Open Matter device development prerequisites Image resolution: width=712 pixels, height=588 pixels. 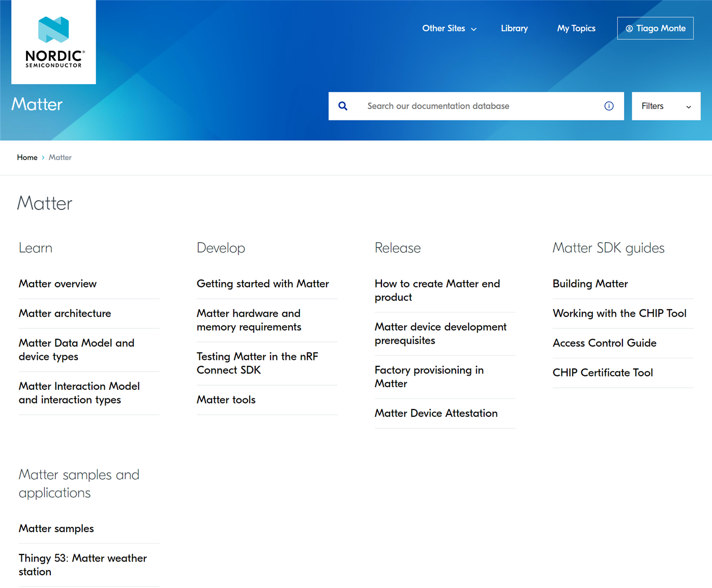point(440,333)
